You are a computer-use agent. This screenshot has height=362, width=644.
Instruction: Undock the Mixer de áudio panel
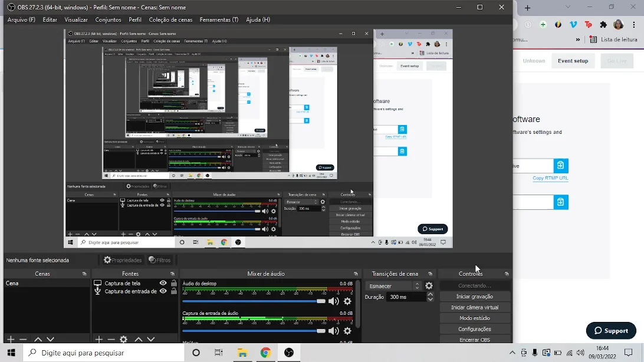point(356,274)
